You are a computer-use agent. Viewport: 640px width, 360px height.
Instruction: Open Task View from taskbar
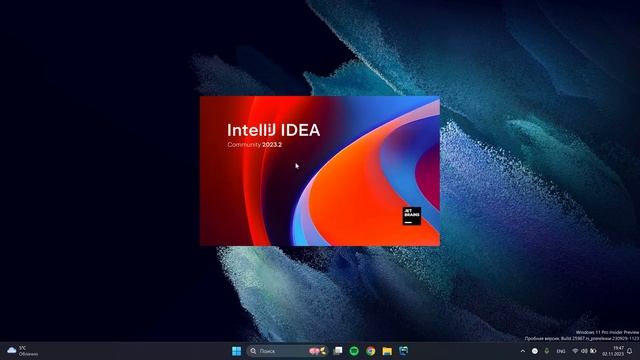[x=338, y=351]
